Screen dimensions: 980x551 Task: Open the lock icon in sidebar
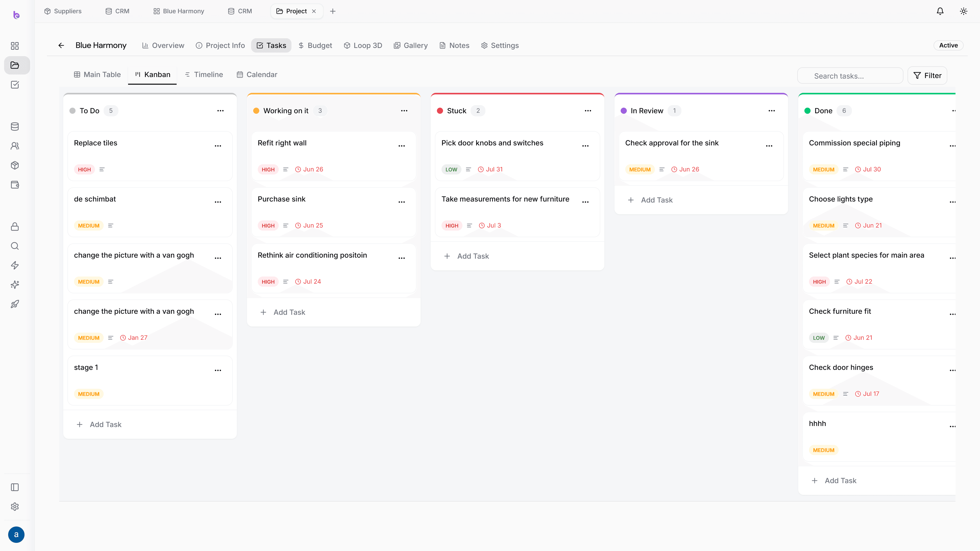[x=15, y=227]
